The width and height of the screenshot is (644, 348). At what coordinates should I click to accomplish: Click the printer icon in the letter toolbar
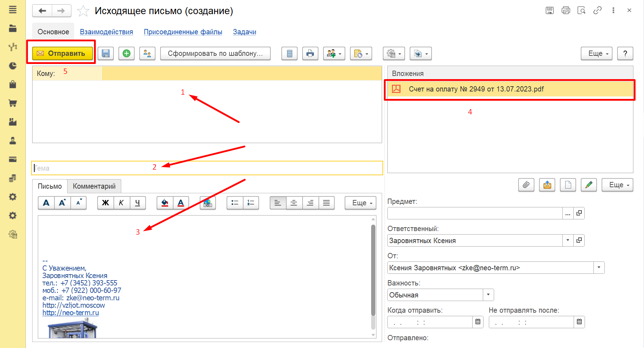[310, 53]
